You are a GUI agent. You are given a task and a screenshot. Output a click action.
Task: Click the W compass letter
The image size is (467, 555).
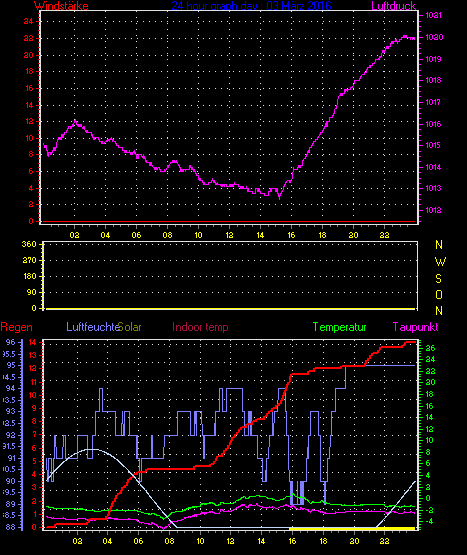coord(440,262)
